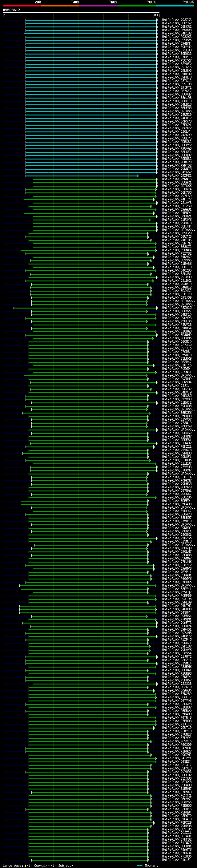Click hit label UniRef100_C1KEU0
The width and height of the screenshot is (197, 868).
click(x=177, y=74)
